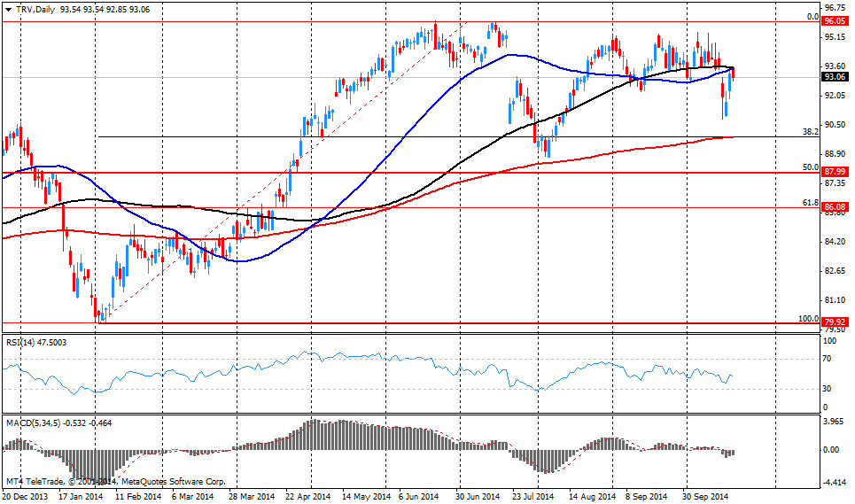Click the MACD scale value -4.414
Screen dimensions: 855x504
click(835, 482)
